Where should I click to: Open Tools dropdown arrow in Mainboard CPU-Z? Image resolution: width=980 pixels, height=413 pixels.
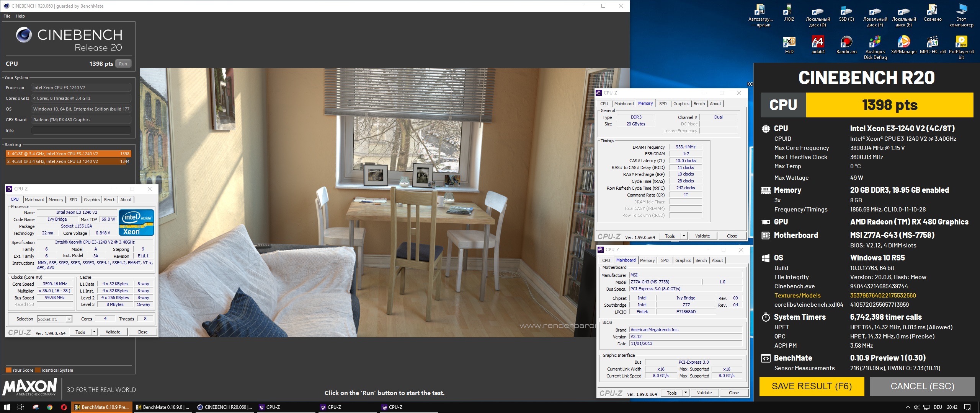[x=686, y=393]
